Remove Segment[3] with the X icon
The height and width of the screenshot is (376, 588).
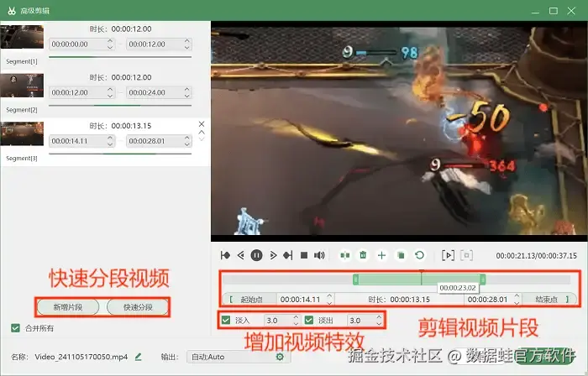pyautogui.click(x=202, y=124)
